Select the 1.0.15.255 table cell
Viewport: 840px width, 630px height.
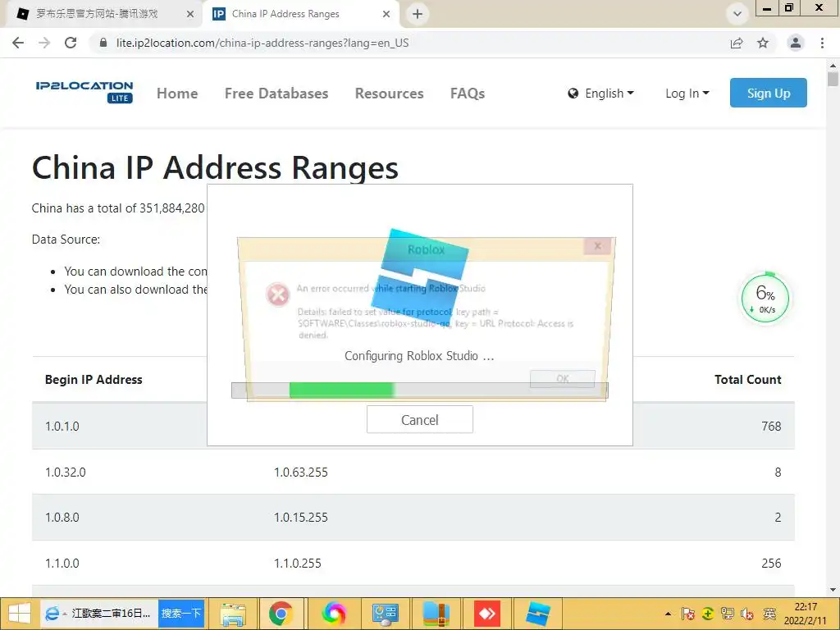(x=300, y=518)
